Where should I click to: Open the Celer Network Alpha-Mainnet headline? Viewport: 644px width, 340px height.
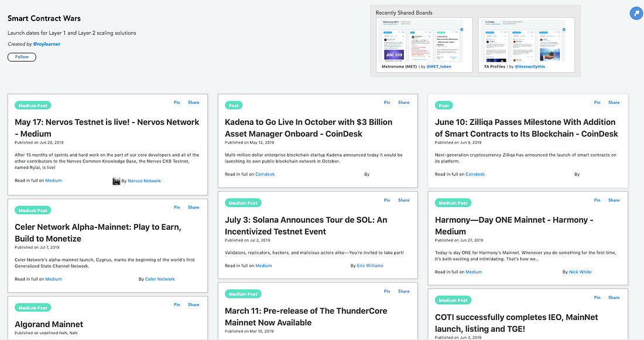[98, 233]
